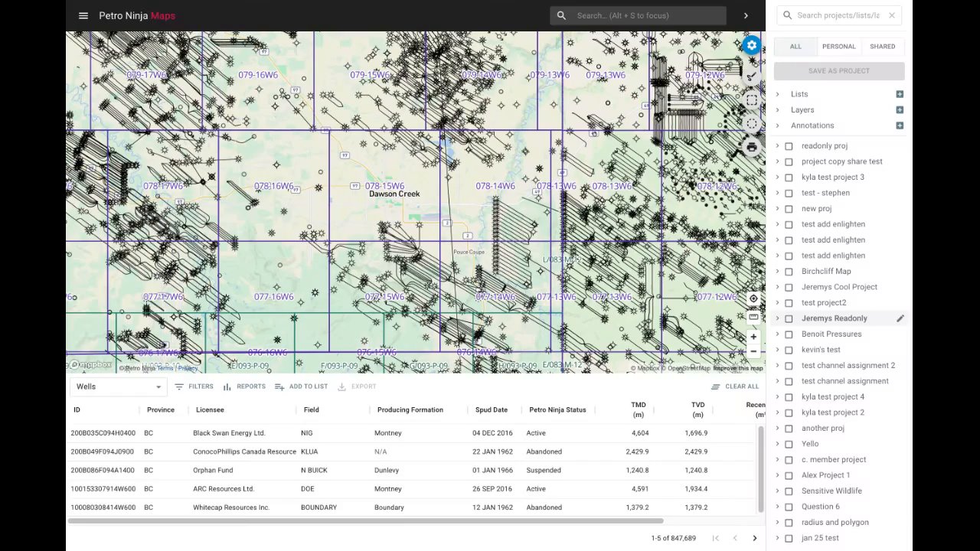Focus the Search projects/lists input
This screenshot has height=551, width=980.
coord(838,15)
